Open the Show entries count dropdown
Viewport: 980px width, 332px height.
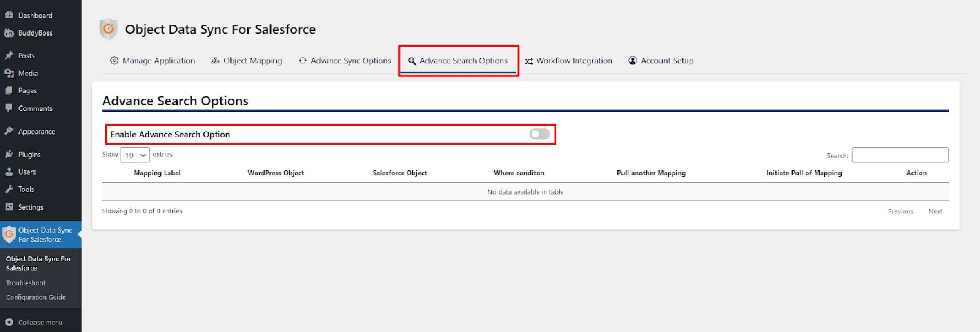[135, 155]
